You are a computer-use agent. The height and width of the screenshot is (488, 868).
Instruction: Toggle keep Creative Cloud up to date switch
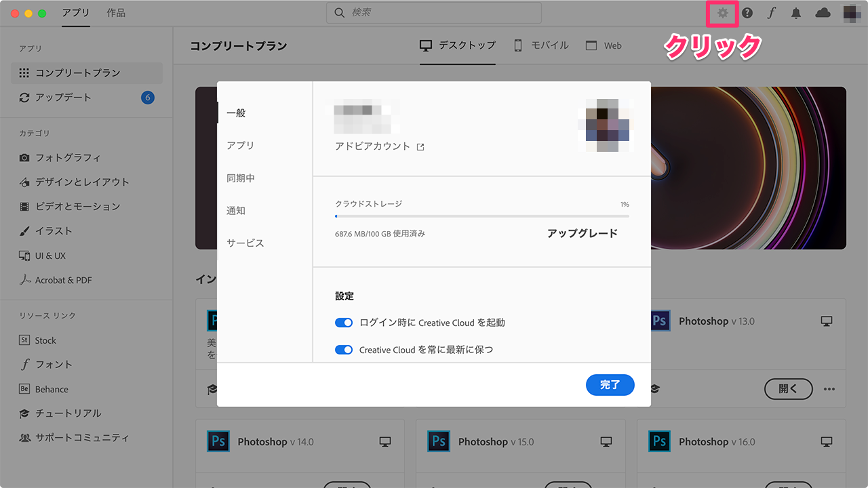pos(344,350)
